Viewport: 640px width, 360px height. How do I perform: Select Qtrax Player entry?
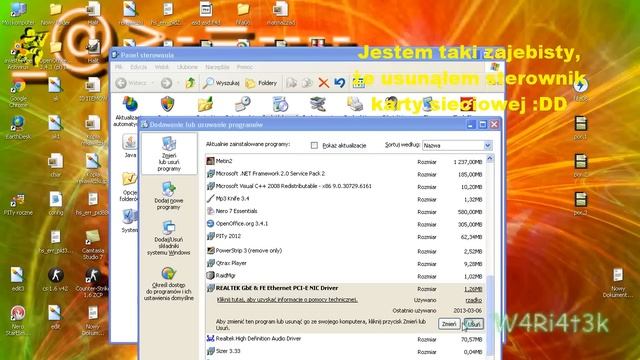(346, 263)
